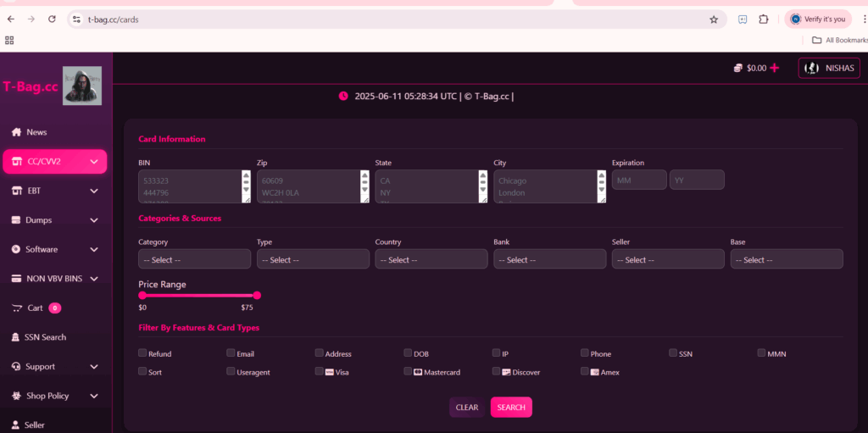This screenshot has width=868, height=433.
Task: Enable the Visa card type checkbox
Action: (320, 371)
